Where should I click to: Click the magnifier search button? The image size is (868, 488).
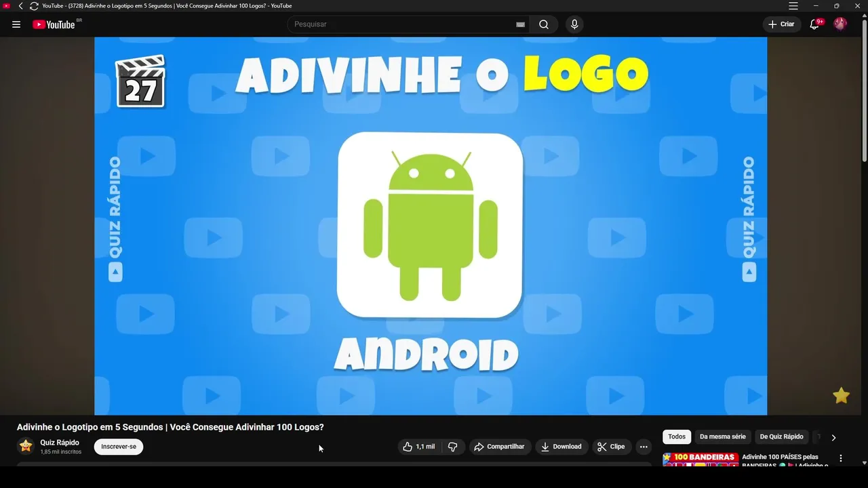(x=544, y=24)
